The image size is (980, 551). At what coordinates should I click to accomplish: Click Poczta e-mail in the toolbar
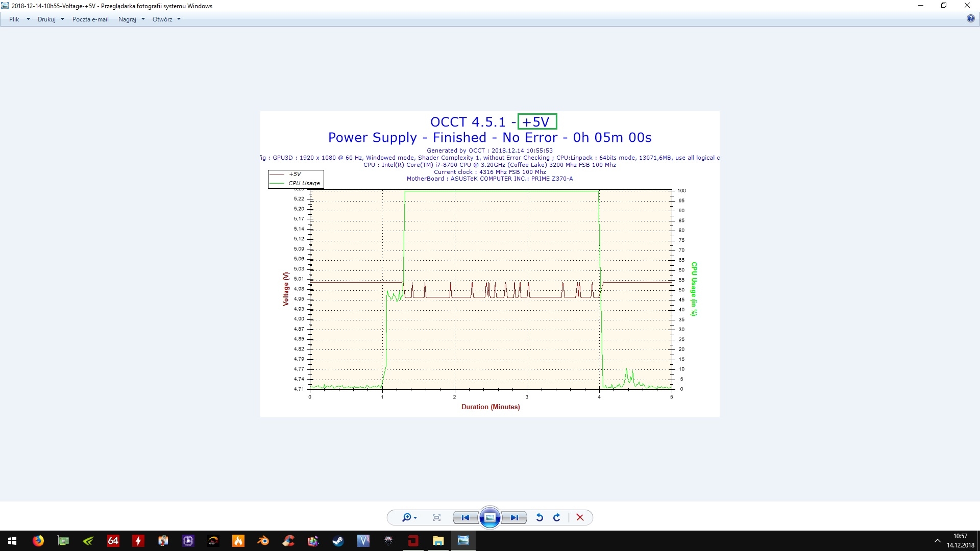point(90,19)
